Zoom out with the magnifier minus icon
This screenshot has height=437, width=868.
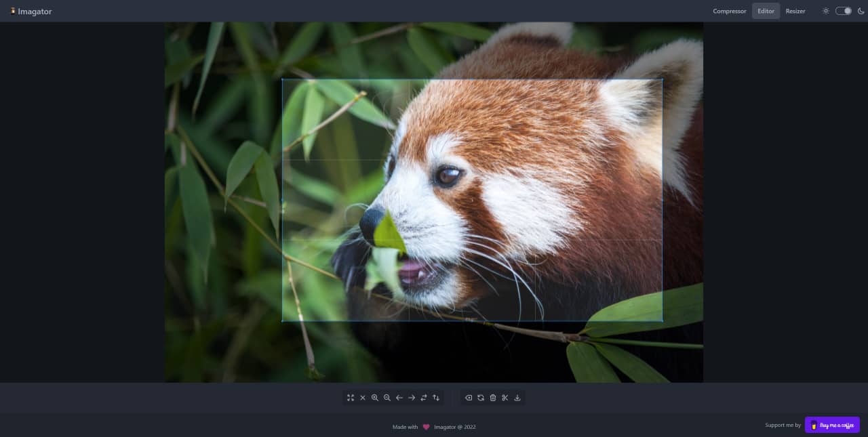[387, 398]
